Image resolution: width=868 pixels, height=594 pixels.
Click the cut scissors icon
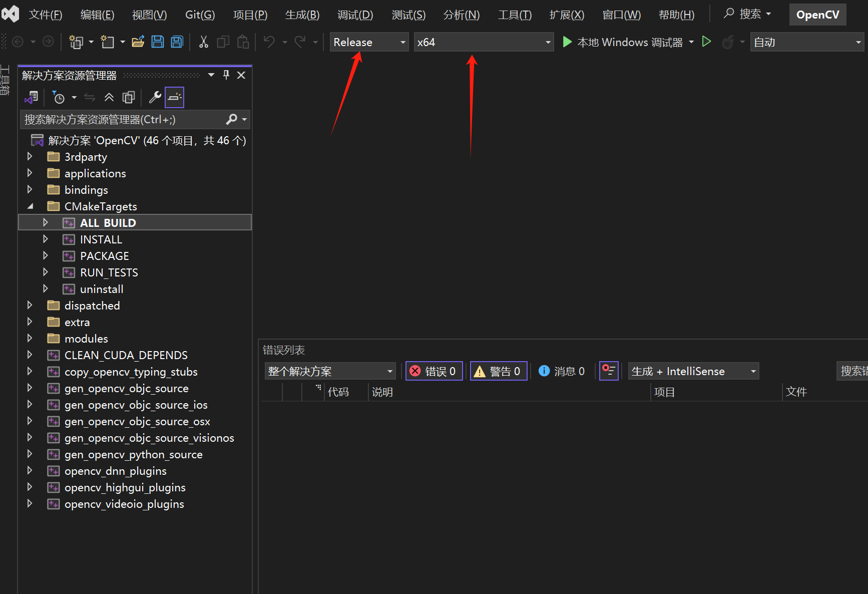[203, 42]
